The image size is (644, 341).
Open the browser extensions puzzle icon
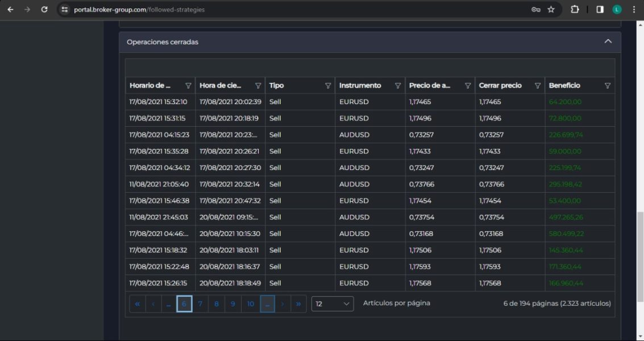coord(575,10)
